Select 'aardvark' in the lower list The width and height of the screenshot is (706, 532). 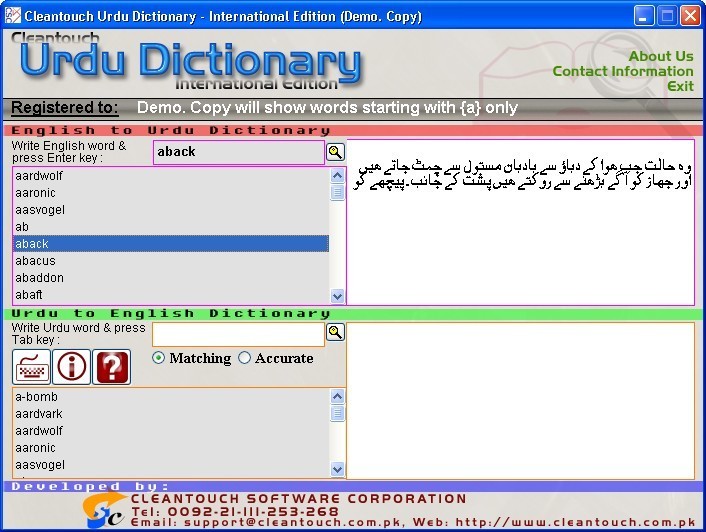pos(171,414)
